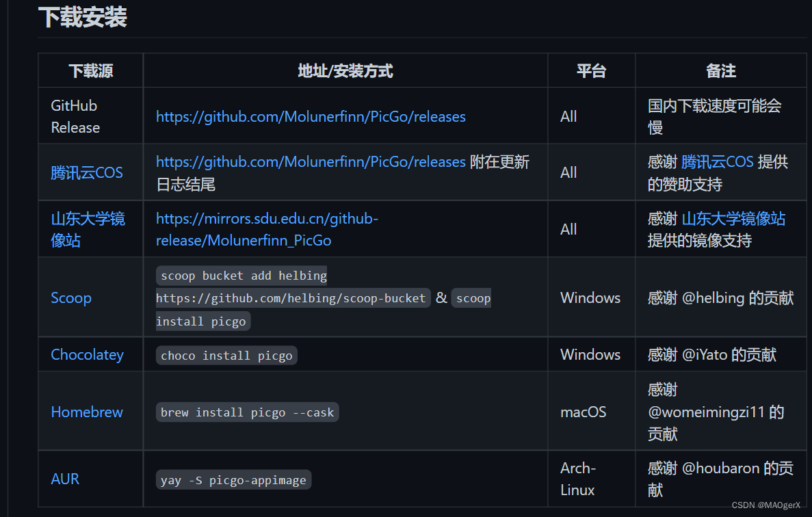812x517 pixels.
Task: Open the 山东大学镜像站 link in the 备注 column
Action: tap(733, 218)
